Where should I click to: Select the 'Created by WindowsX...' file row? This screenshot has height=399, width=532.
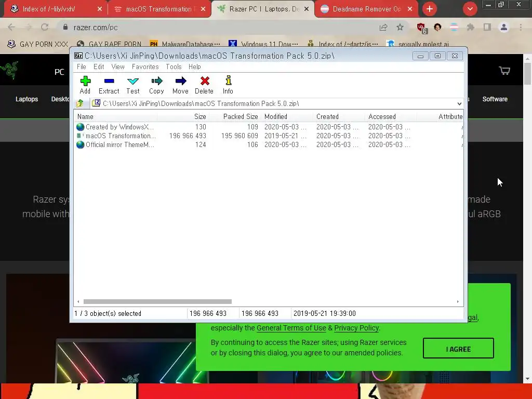click(x=268, y=127)
